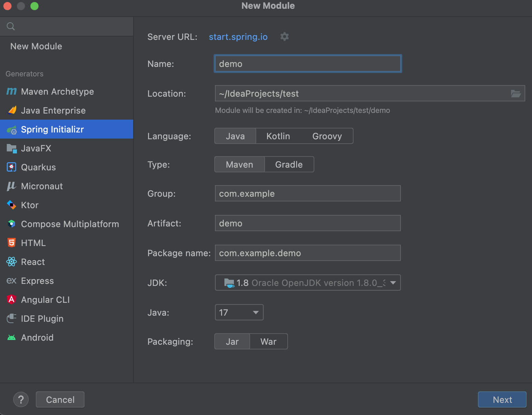Click the JavaFX folder icon

12,148
